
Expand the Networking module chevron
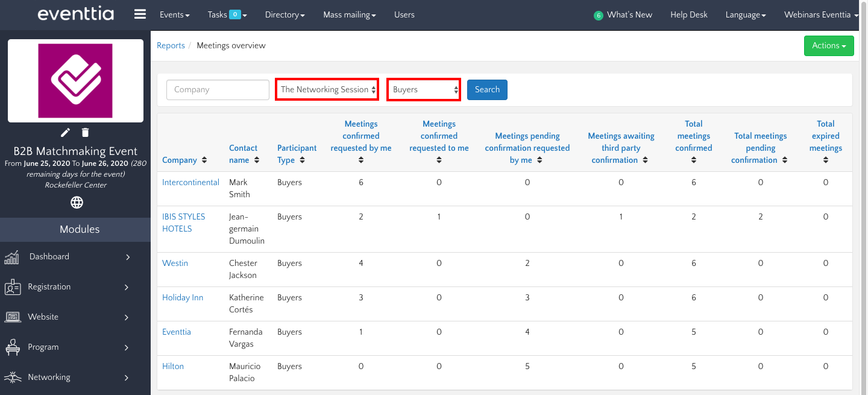127,378
